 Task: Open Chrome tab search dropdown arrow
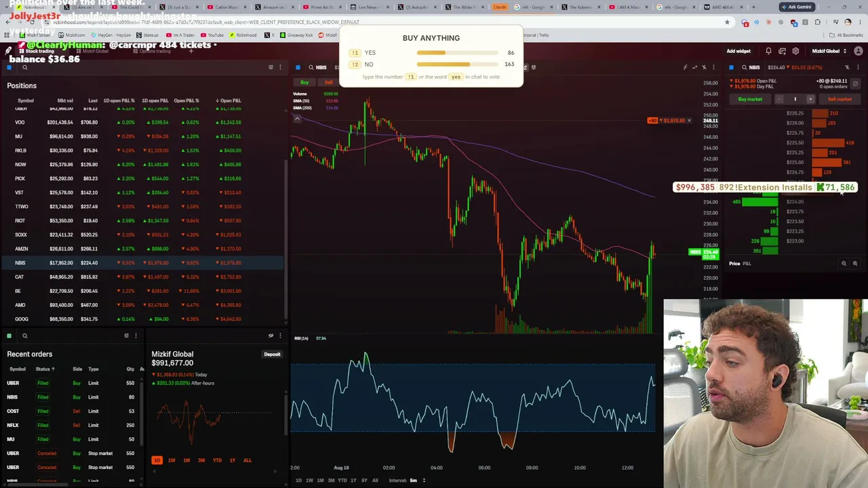[x=7, y=7]
